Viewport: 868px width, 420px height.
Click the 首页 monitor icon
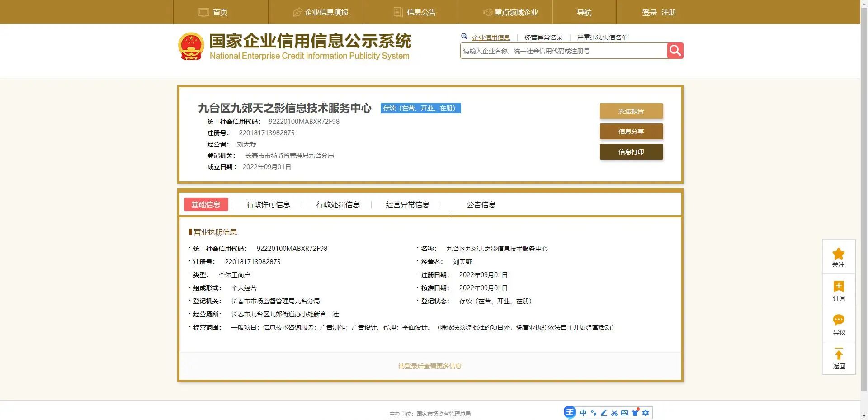pyautogui.click(x=203, y=12)
